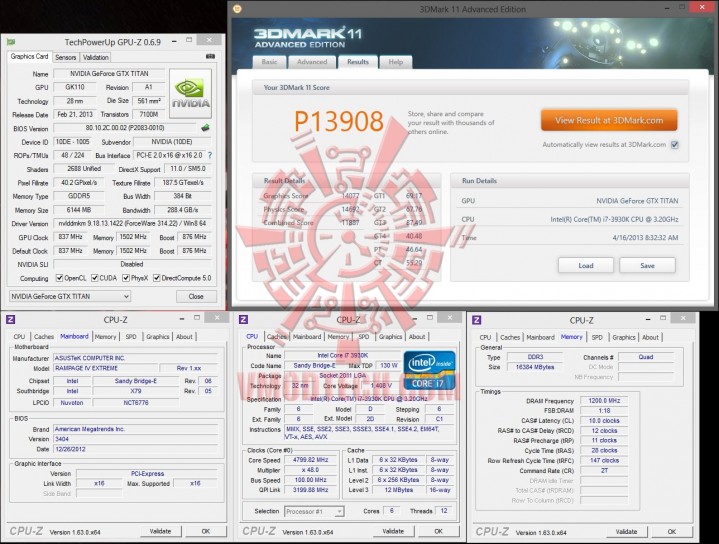Open the Processor #1 selection dropdown

[314, 511]
